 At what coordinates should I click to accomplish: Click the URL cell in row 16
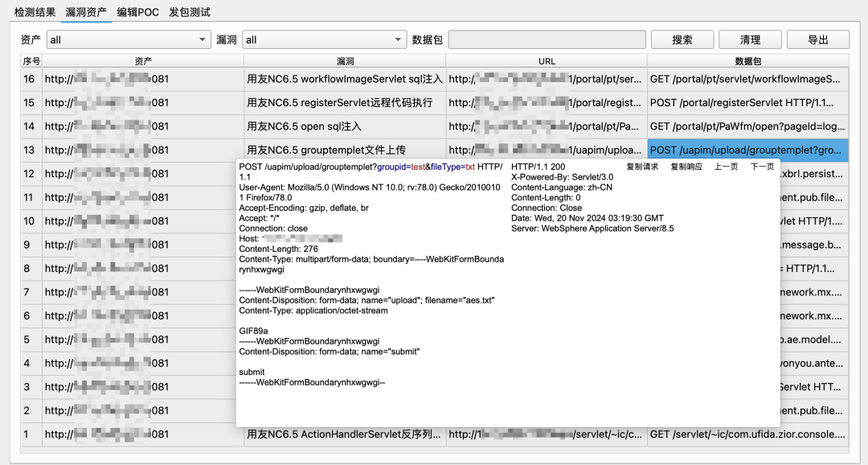click(x=547, y=80)
